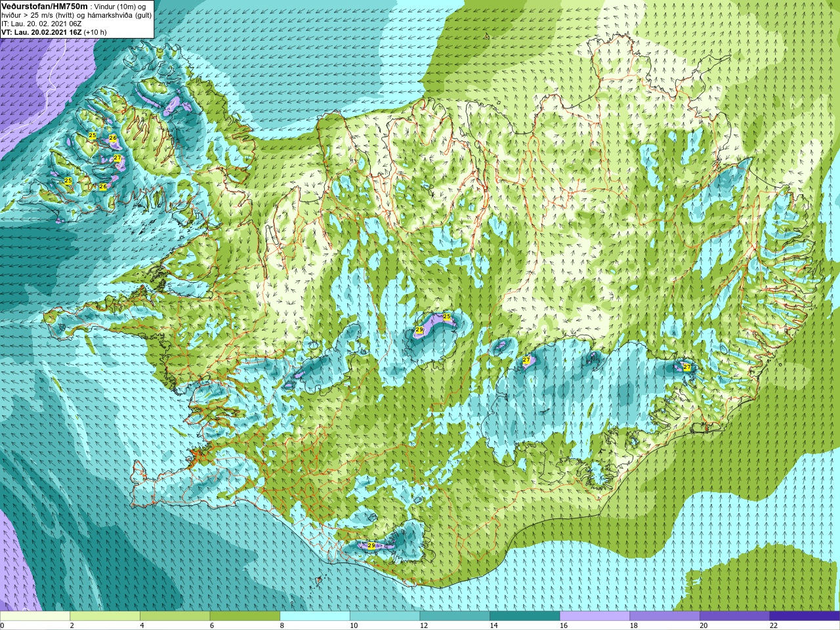Click the easternmost yellow 27 gust label
Image resolution: width=840 pixels, height=630 pixels.
coord(686,367)
